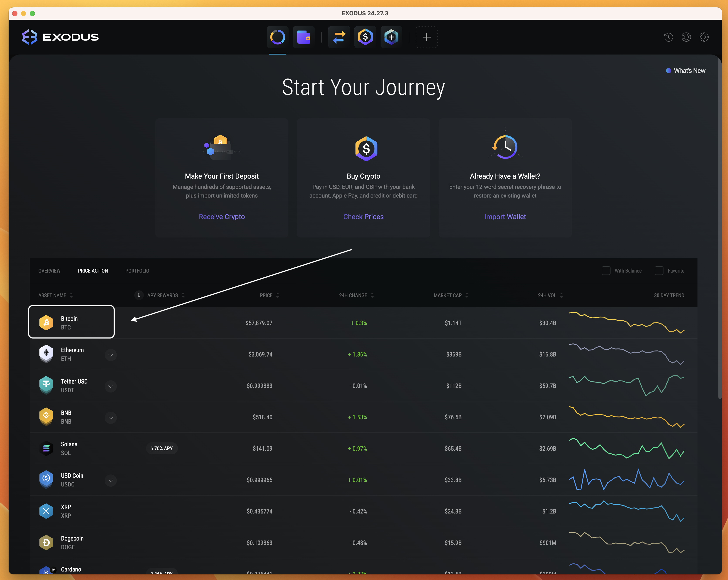Open the Wallet section

coord(304,37)
